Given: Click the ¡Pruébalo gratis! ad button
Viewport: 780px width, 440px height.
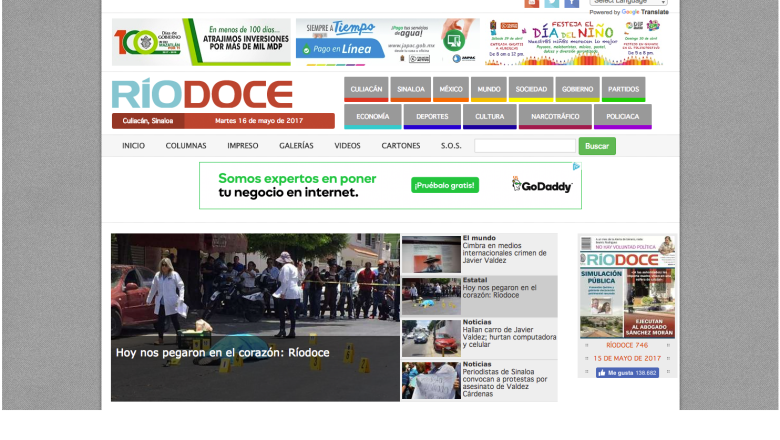Looking at the screenshot, I should tap(445, 185).
